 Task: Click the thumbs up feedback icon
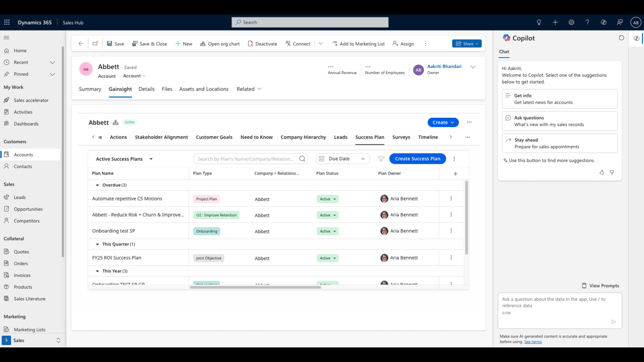(x=602, y=172)
